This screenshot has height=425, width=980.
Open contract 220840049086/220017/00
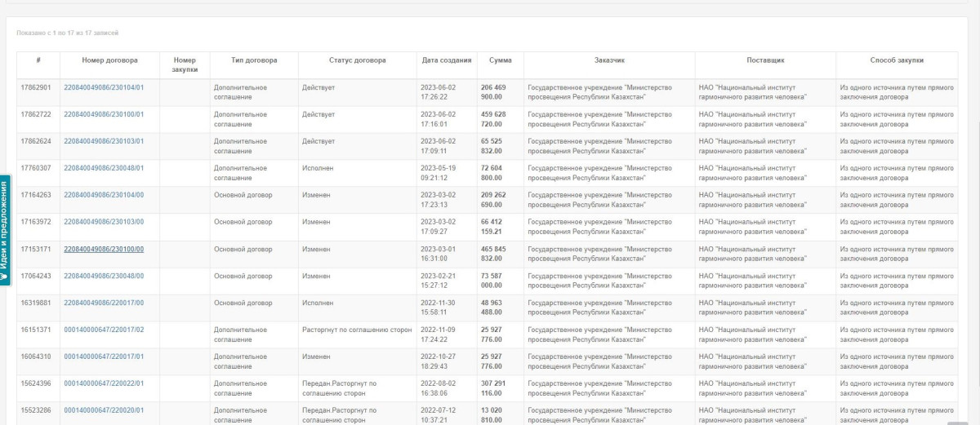(104, 303)
